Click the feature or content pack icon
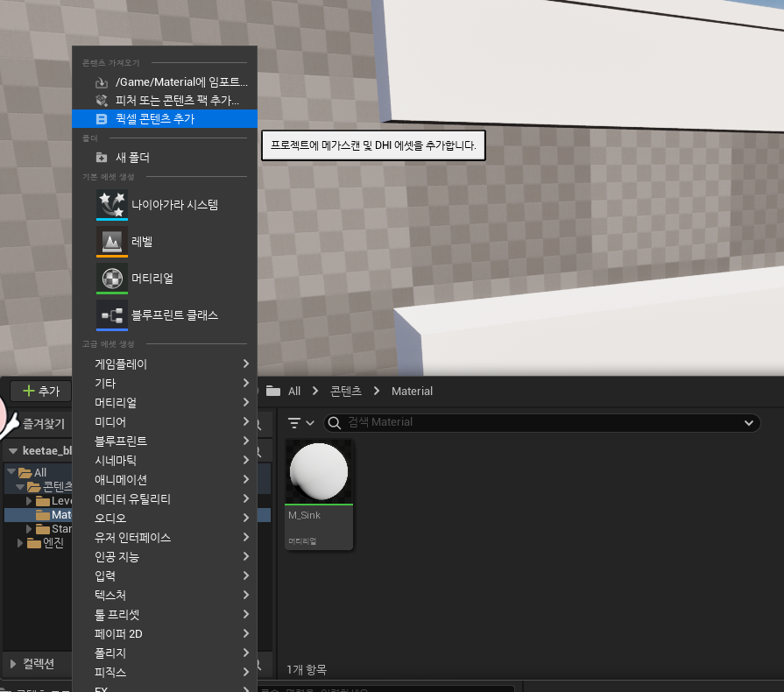Screen dimensions: 784x692 102,101
